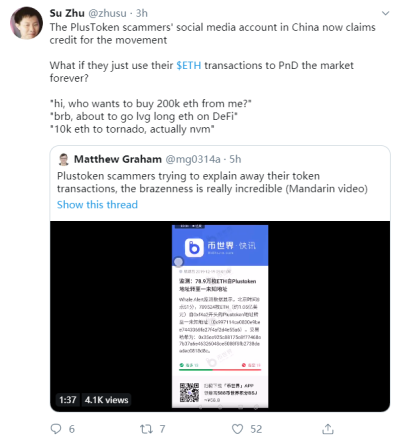Retweet this tweet via the retweet icon
Image resolution: width=400 pixels, height=442 pixels.
coord(146,429)
